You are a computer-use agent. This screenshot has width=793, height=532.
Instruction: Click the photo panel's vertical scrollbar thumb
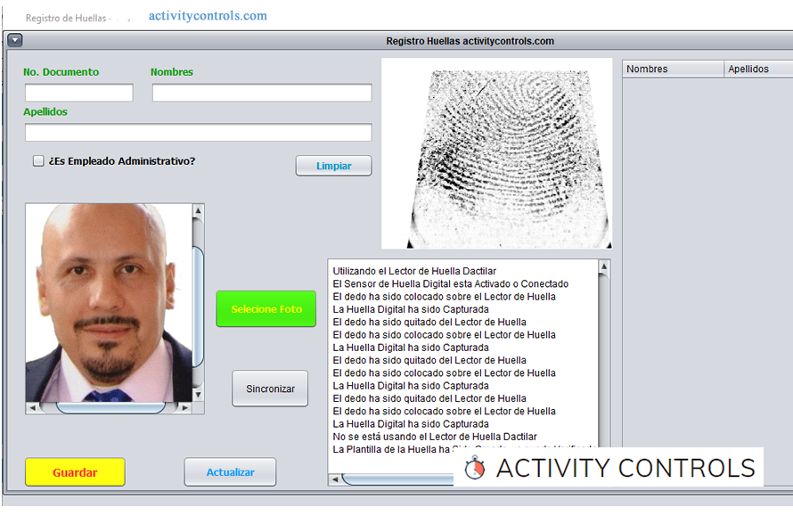pyautogui.click(x=198, y=307)
